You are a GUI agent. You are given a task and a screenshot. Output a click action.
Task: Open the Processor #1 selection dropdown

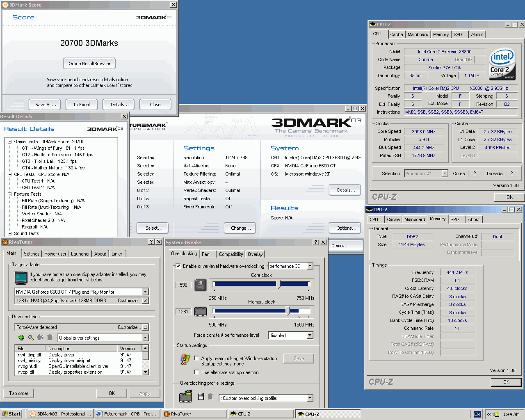445,173
